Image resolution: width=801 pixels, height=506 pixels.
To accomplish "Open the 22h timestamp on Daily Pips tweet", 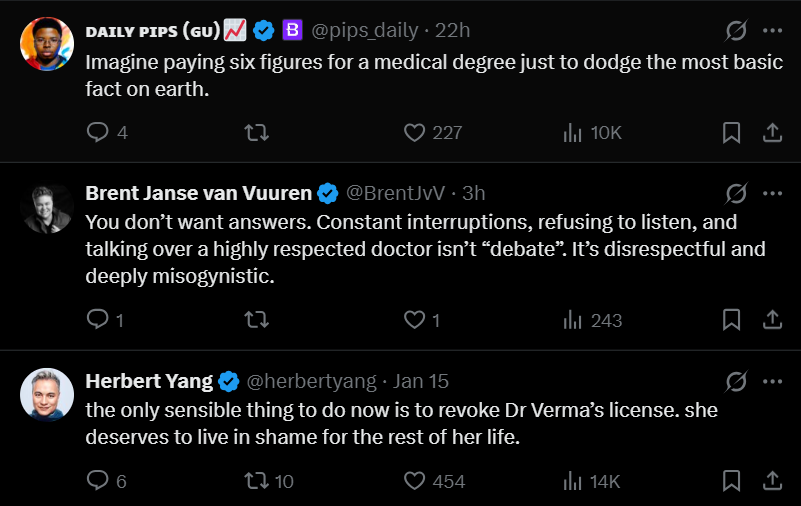I will tap(453, 30).
